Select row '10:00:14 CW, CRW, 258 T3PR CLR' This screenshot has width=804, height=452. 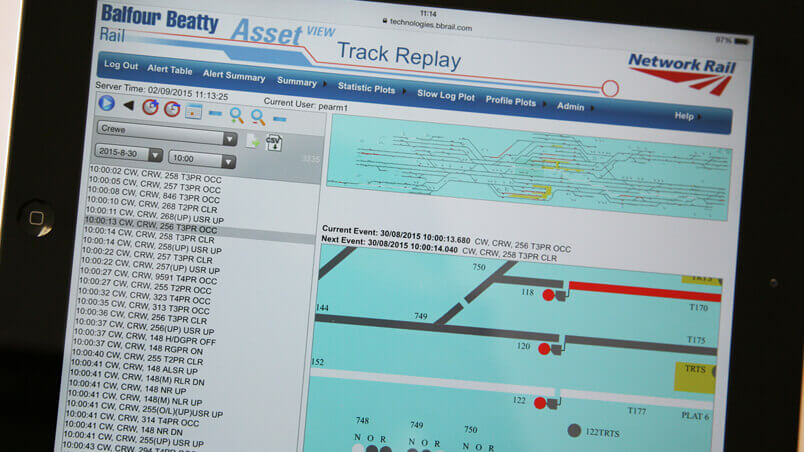pyautogui.click(x=149, y=235)
